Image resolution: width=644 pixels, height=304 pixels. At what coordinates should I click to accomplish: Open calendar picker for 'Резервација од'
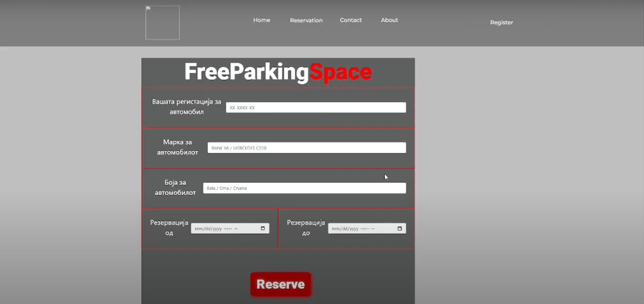click(x=263, y=228)
